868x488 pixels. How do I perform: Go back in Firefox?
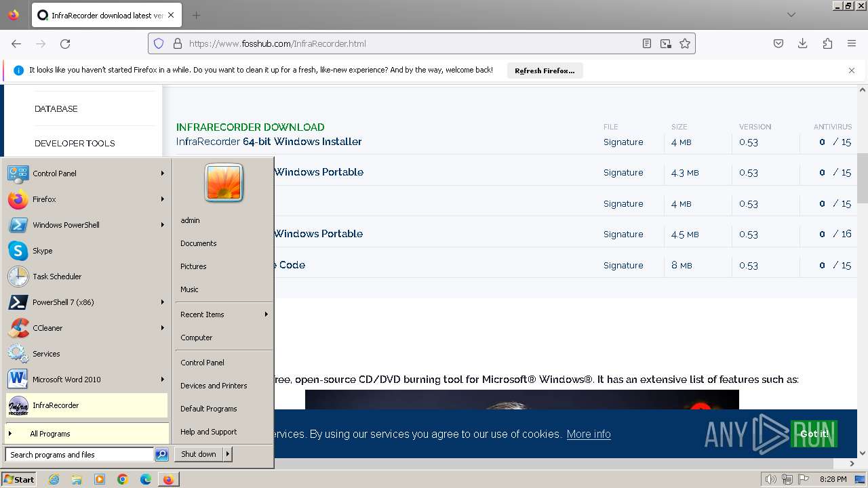coord(16,43)
